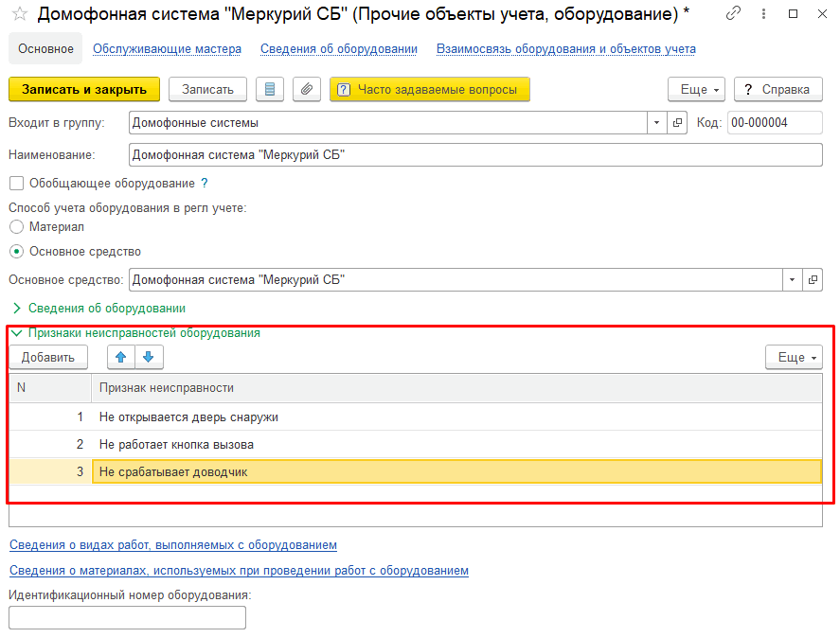This screenshot has width=840, height=638.
Task: Move the symptom row up with the arrow
Action: (121, 357)
